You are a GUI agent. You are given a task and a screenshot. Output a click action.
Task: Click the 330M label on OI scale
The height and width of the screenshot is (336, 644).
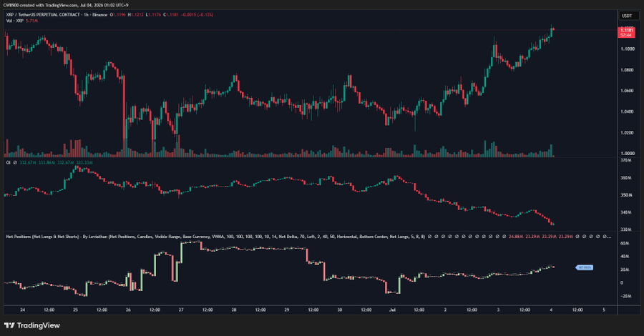pos(626,229)
